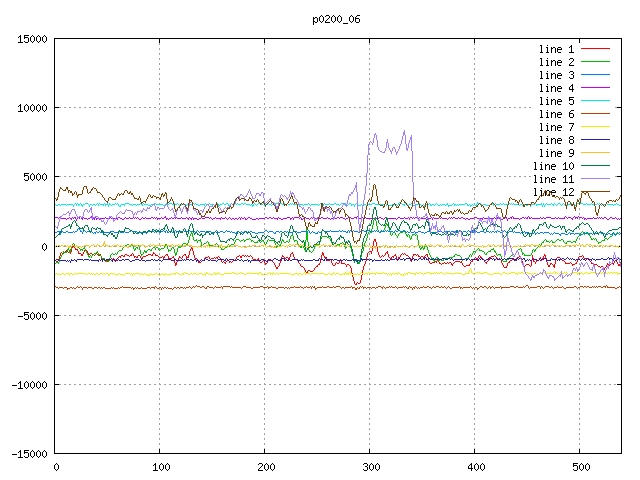The height and width of the screenshot is (480, 640).
Task: Select the cyan line 5 legend sample
Action: point(595,101)
